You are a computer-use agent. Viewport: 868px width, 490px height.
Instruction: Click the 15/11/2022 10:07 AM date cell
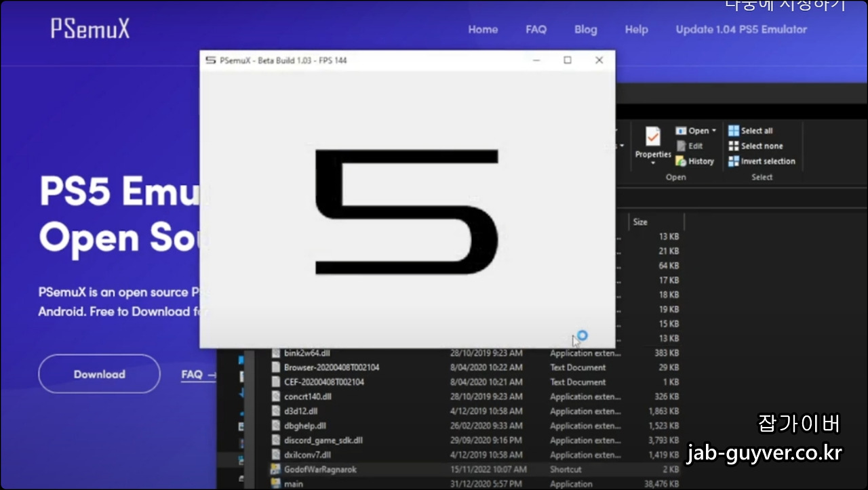pyautogui.click(x=488, y=469)
